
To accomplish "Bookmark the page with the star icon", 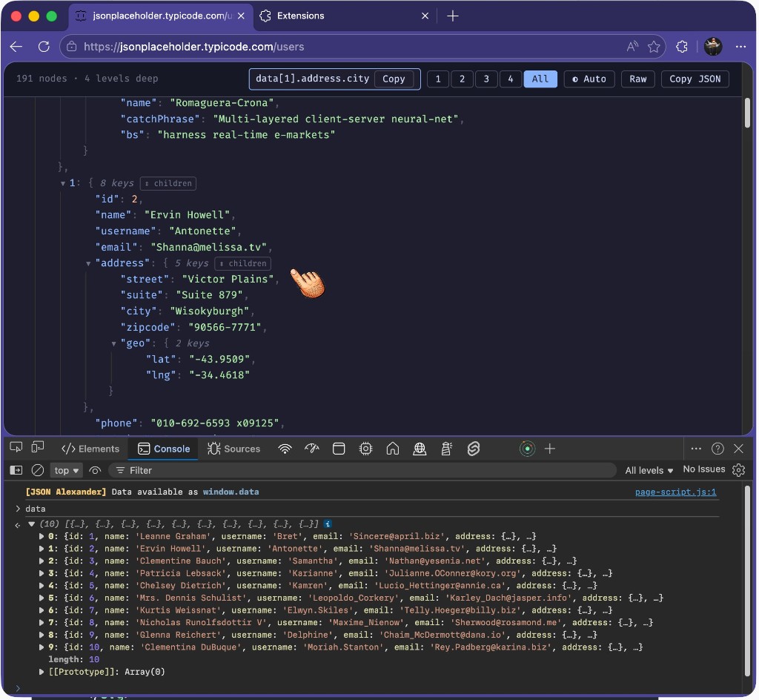I will pyautogui.click(x=654, y=46).
